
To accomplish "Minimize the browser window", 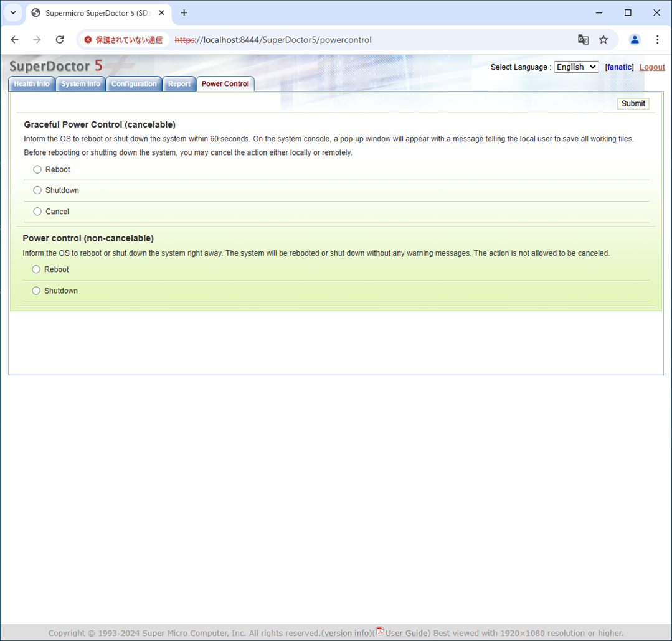I will click(599, 13).
